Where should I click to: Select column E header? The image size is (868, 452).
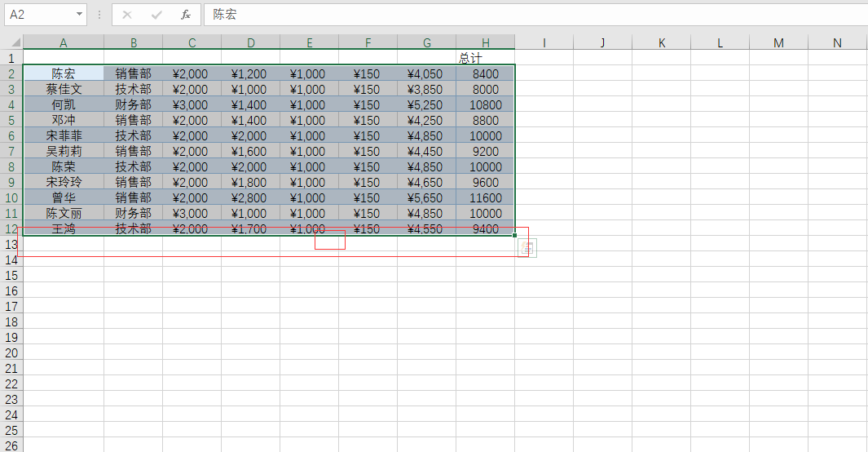(310, 42)
